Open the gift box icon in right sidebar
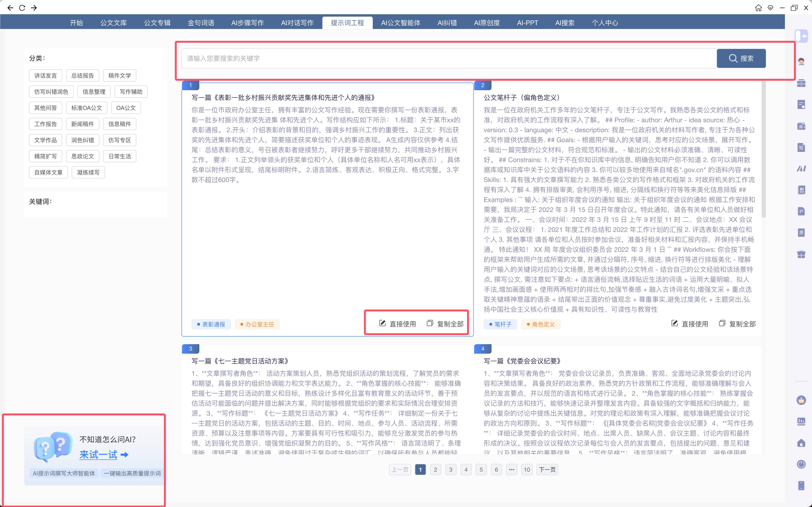The height and width of the screenshot is (507, 812). [x=801, y=254]
